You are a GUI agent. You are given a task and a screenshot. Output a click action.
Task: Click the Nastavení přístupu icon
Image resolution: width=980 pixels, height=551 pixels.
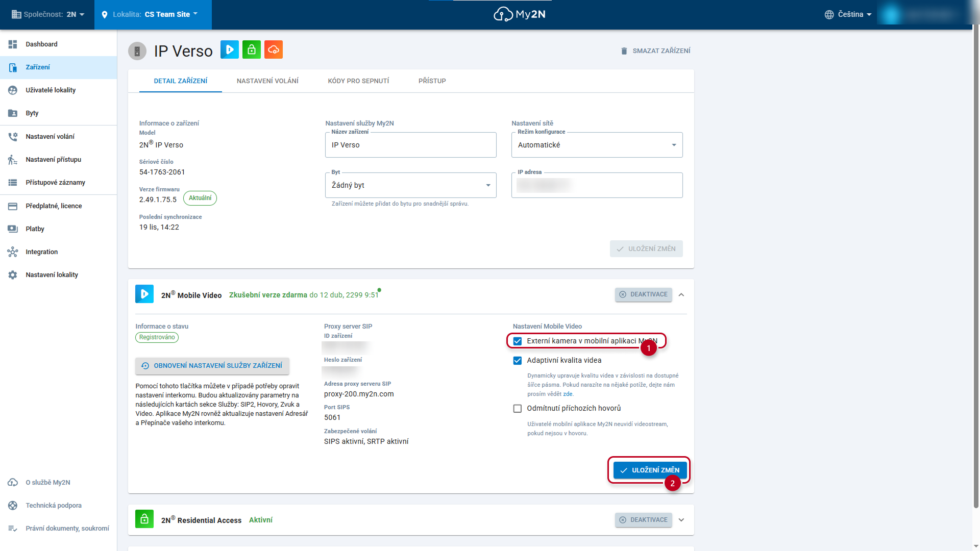[x=13, y=160]
